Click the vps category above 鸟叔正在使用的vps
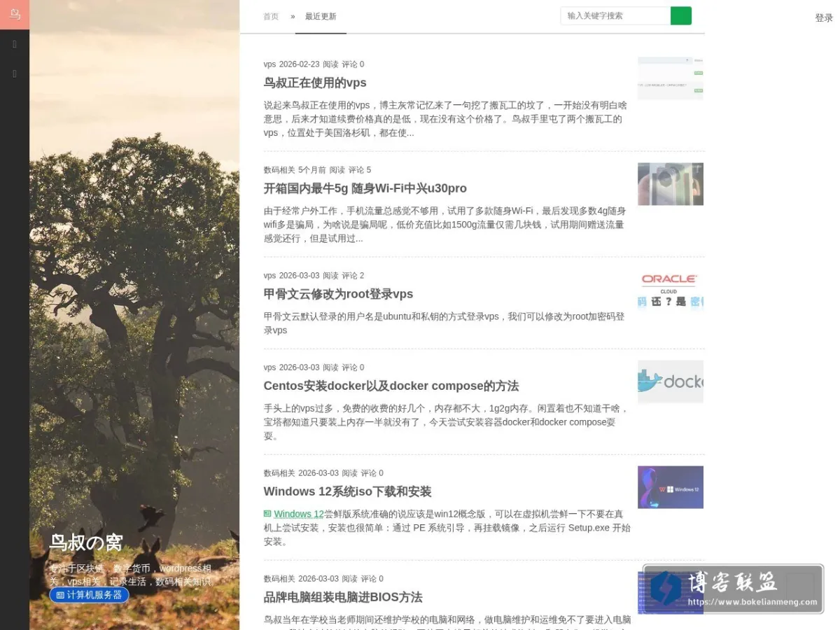 [270, 64]
